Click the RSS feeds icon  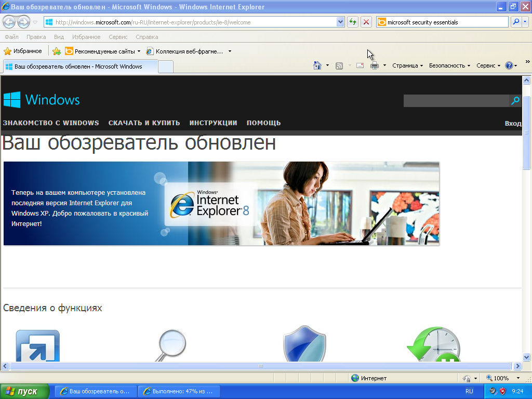(x=339, y=65)
